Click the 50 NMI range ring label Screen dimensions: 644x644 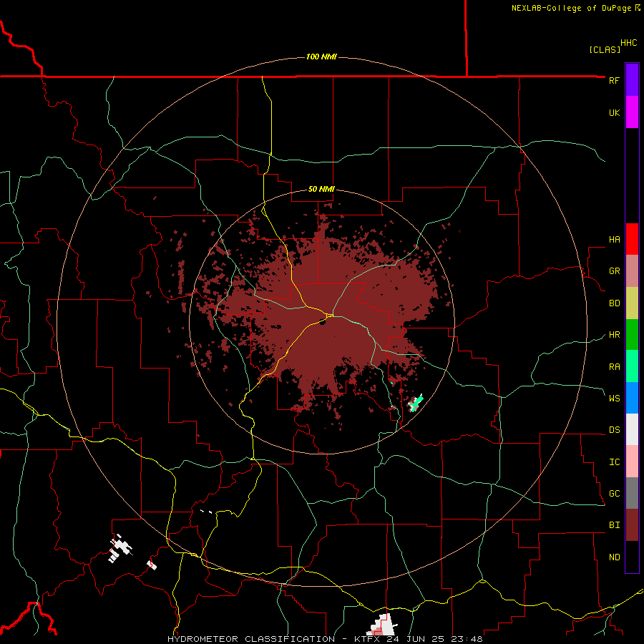(x=321, y=190)
